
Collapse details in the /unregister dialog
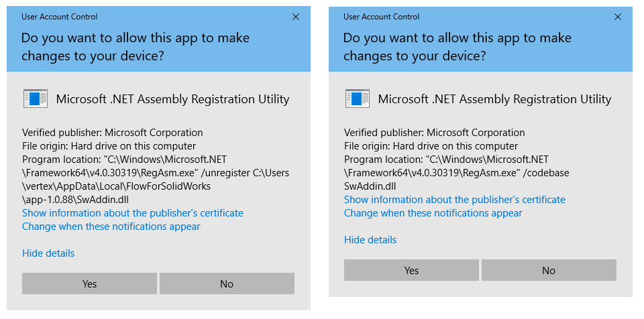48,253
